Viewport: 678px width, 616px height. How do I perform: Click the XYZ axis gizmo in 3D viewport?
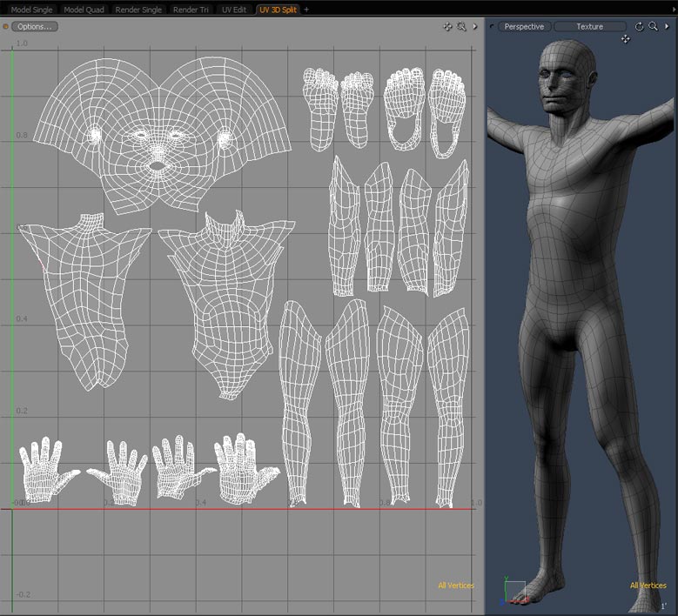pyautogui.click(x=514, y=591)
